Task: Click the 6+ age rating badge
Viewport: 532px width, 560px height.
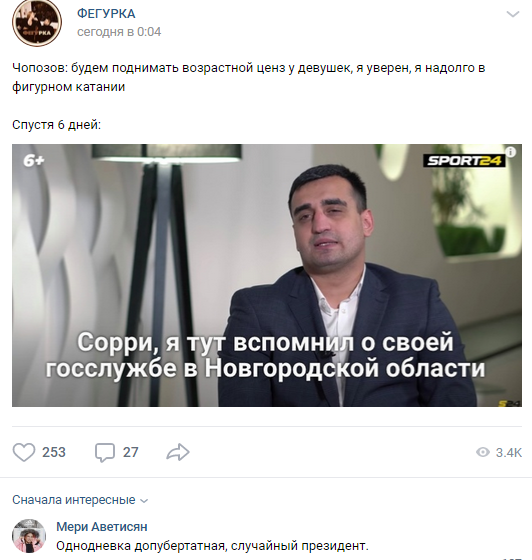Action: click(34, 161)
